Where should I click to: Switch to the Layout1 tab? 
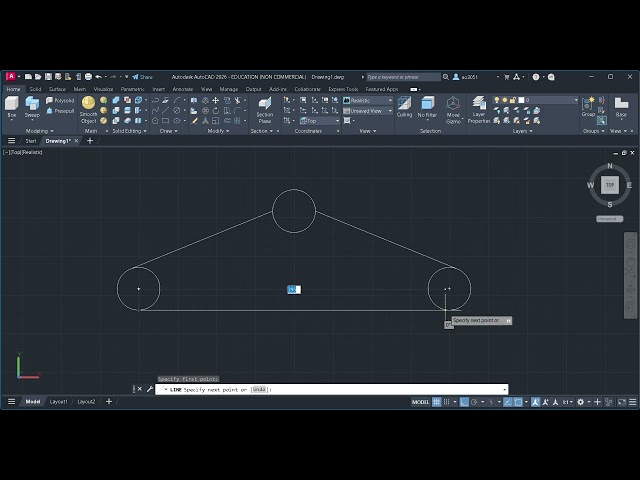point(58,402)
